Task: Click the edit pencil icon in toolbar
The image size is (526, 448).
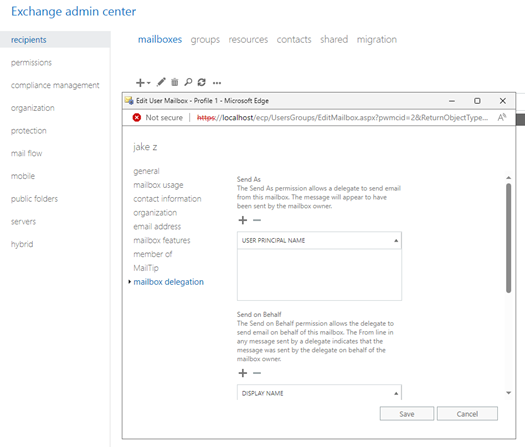Action: pyautogui.click(x=161, y=82)
